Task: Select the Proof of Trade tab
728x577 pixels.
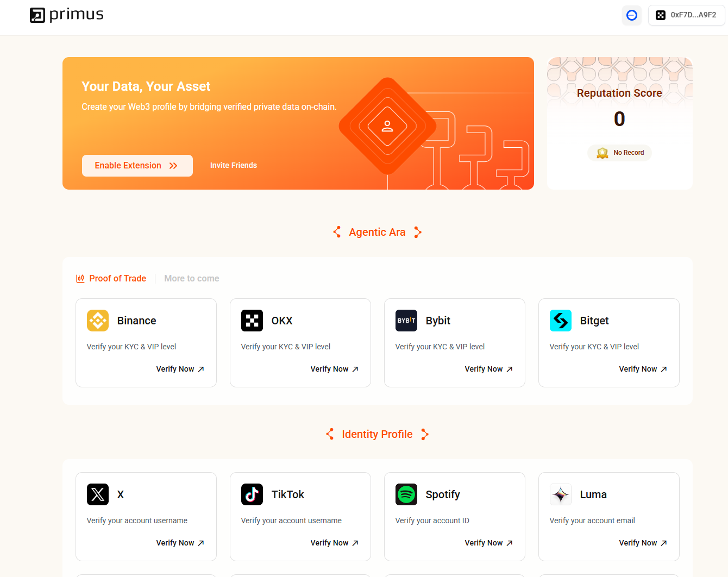Action: coord(111,278)
